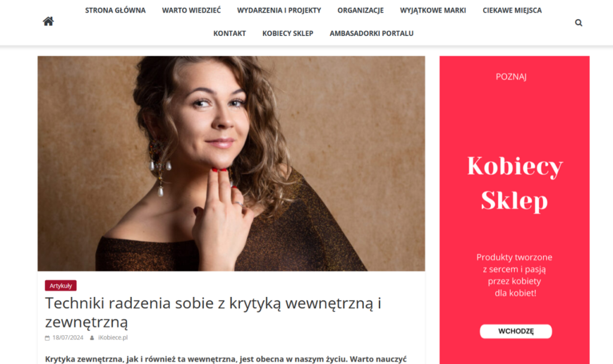Open the Kontakt page

[229, 34]
